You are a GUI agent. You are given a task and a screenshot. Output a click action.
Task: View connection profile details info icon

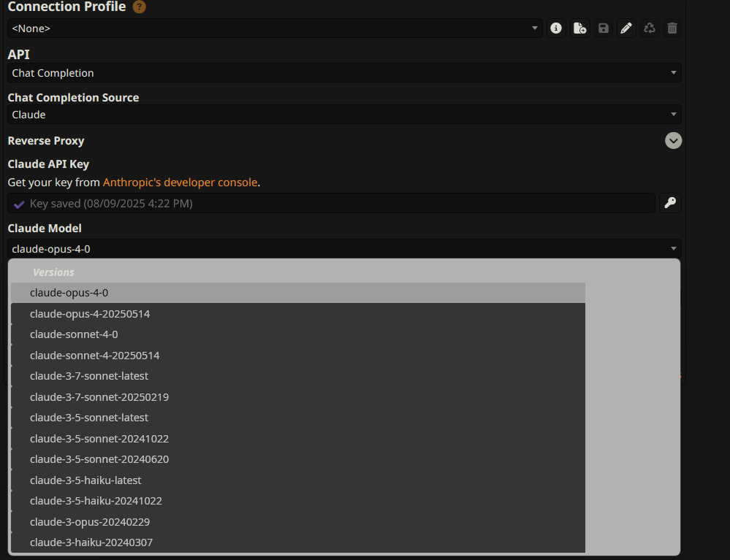click(x=556, y=28)
